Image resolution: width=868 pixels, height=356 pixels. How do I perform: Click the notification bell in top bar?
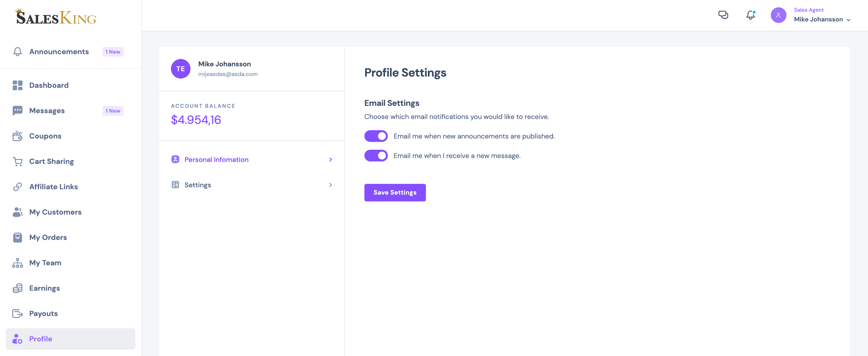pyautogui.click(x=750, y=15)
